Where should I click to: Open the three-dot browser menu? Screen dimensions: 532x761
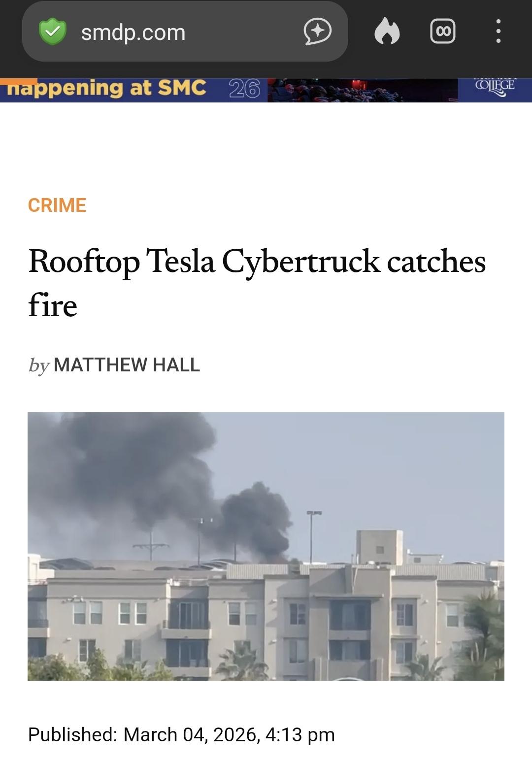click(x=498, y=32)
